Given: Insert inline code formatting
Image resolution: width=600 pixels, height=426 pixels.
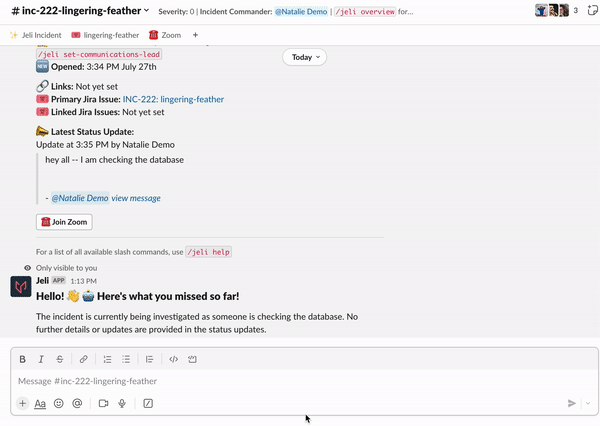Looking at the screenshot, I should [174, 359].
